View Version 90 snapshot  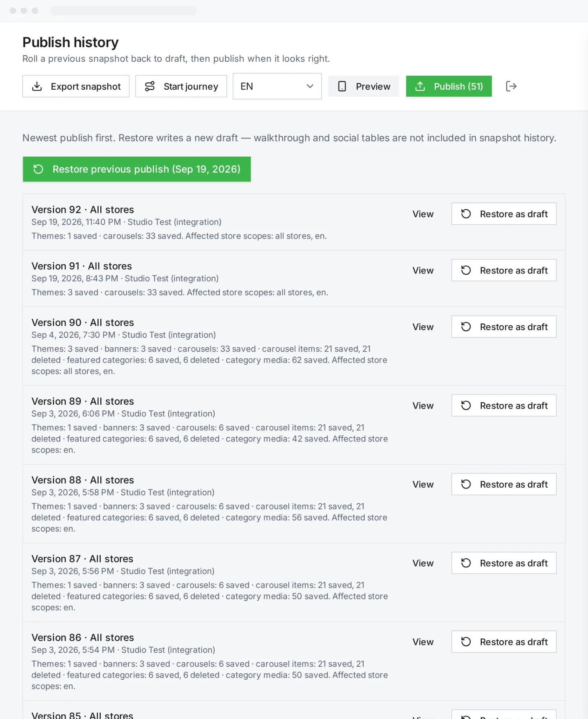pyautogui.click(x=423, y=327)
